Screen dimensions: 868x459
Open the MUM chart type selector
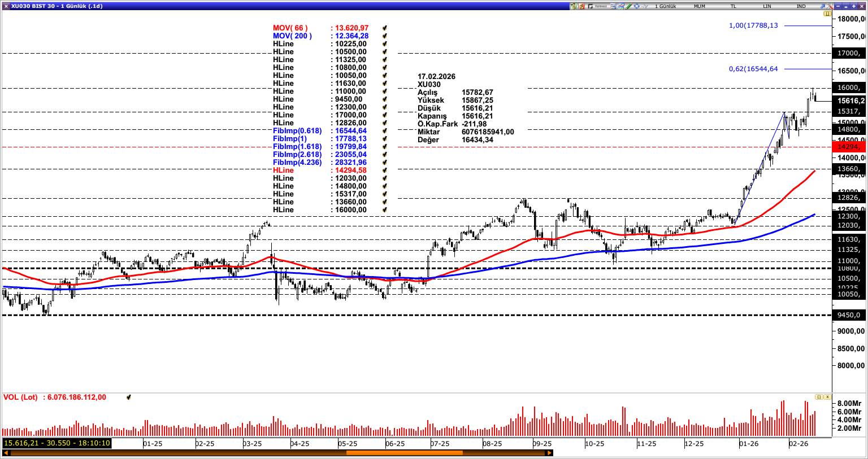(699, 6)
